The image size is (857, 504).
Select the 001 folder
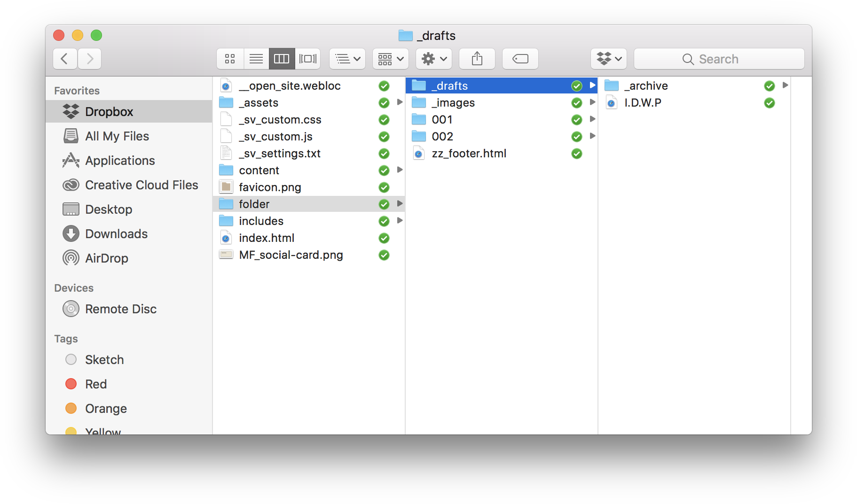tap(502, 120)
